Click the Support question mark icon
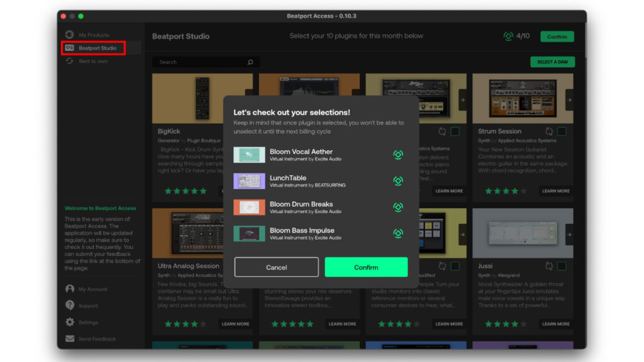 pos(69,305)
